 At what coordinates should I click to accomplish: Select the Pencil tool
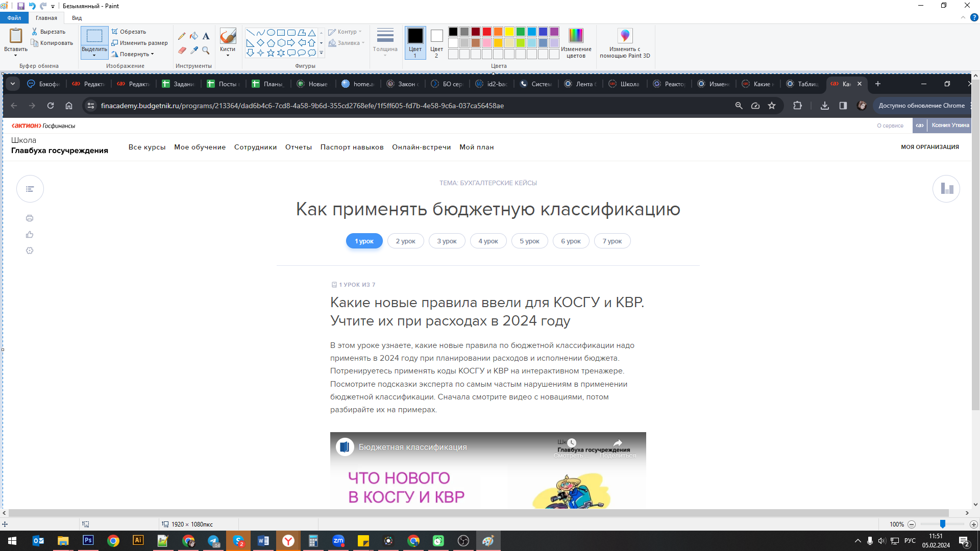(182, 36)
